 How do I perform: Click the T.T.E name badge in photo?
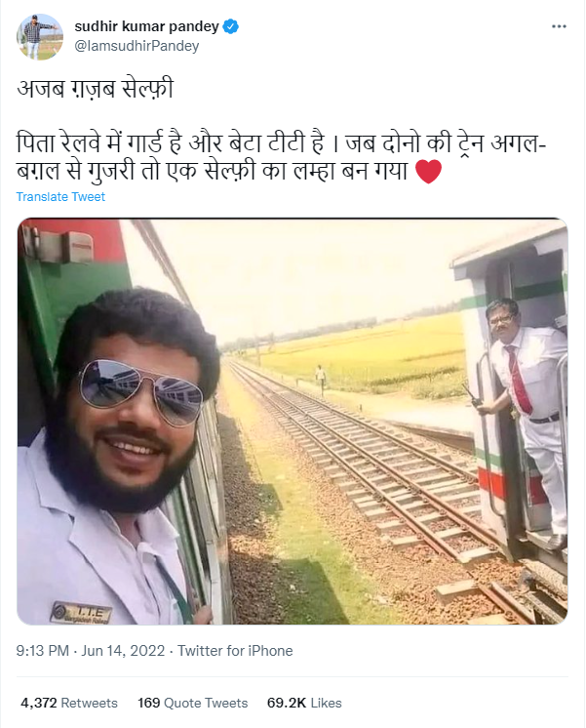[x=82, y=613]
